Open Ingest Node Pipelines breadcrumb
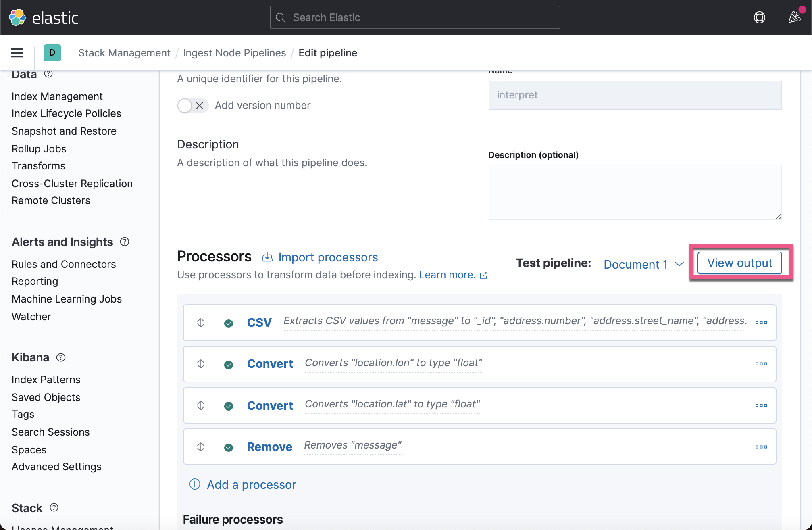812x530 pixels. (234, 53)
